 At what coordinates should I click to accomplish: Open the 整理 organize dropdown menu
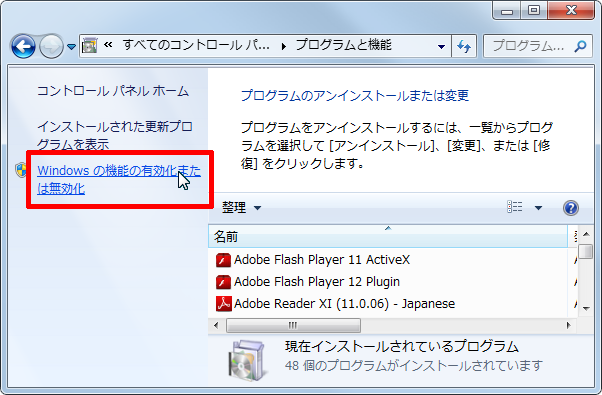pos(241,208)
